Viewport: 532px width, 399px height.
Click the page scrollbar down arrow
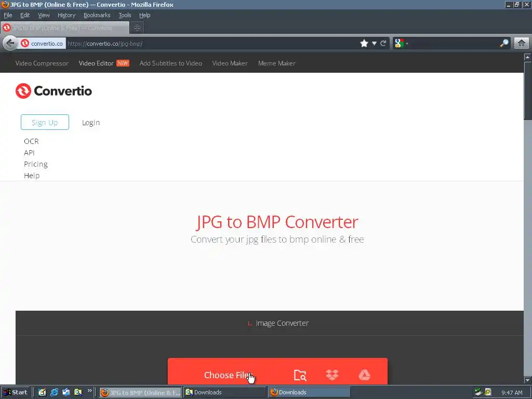(528, 380)
